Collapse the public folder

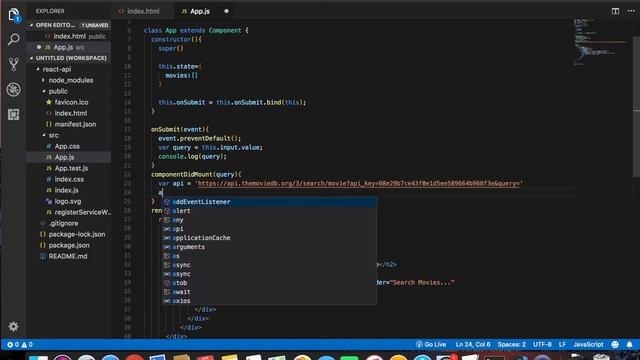coord(69,91)
